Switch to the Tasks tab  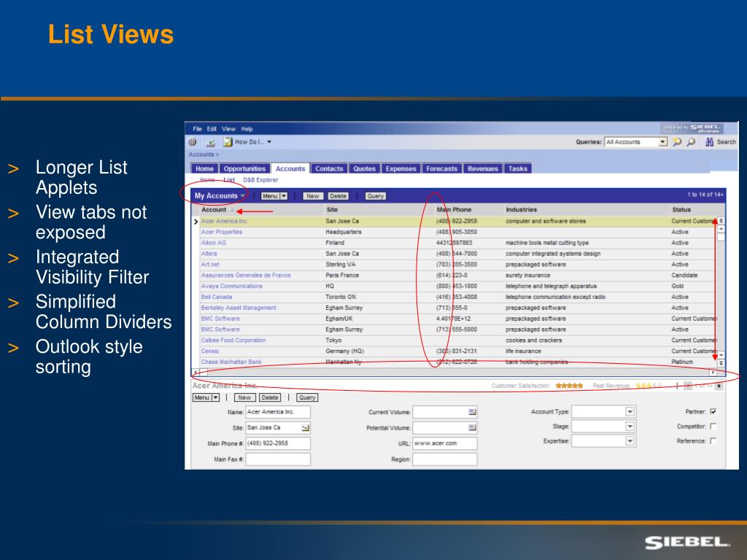(x=517, y=168)
